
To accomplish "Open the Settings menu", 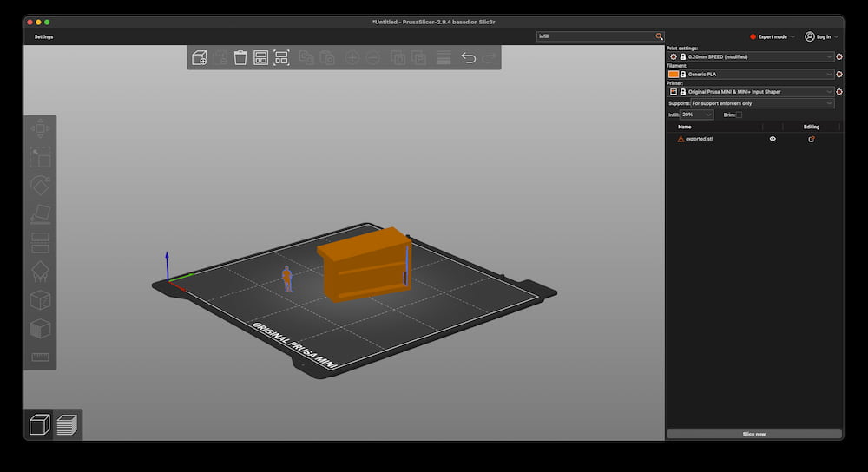I will click(43, 37).
